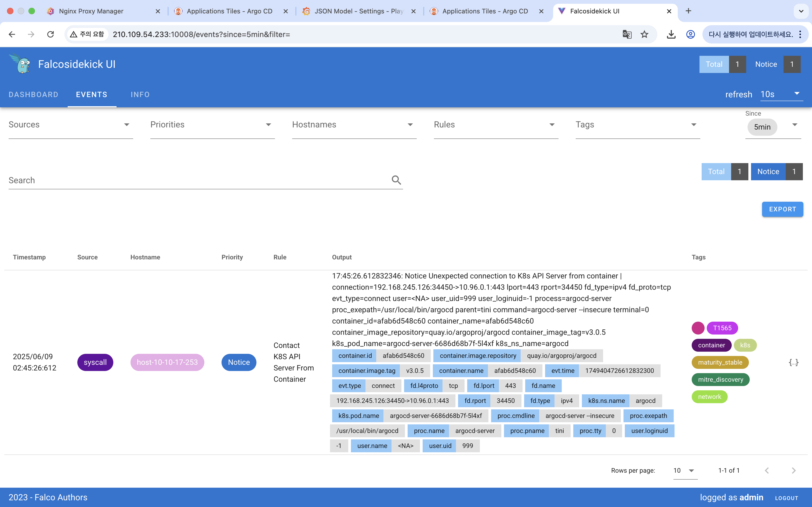Click the LOGOUT link
This screenshot has width=812, height=507.
point(786,498)
